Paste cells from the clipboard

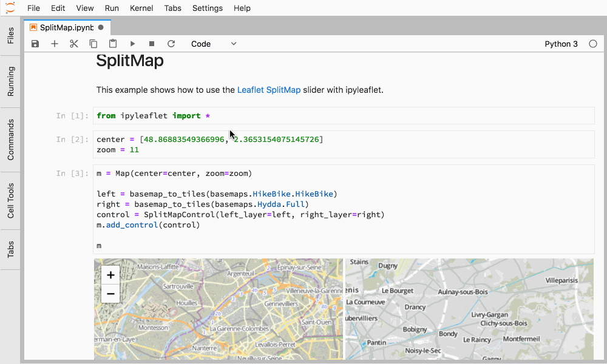tap(113, 44)
